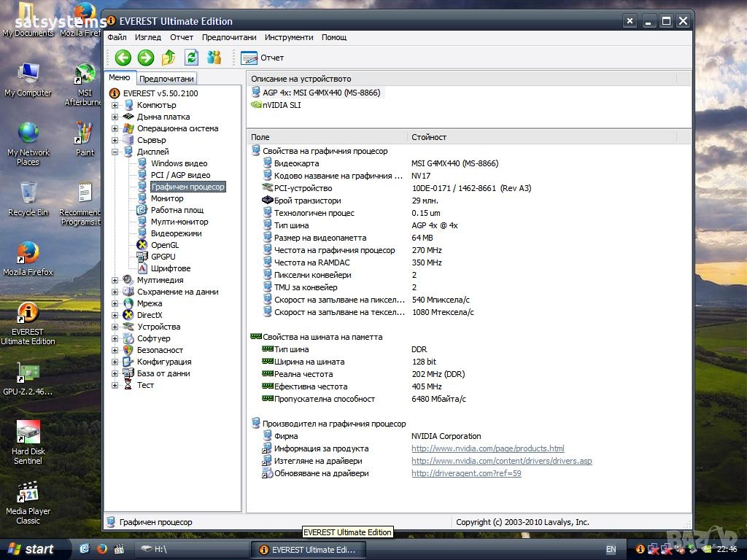Image resolution: width=747 pixels, height=560 pixels.
Task: Click the green Forward arrow toolbar icon
Action: (x=146, y=58)
